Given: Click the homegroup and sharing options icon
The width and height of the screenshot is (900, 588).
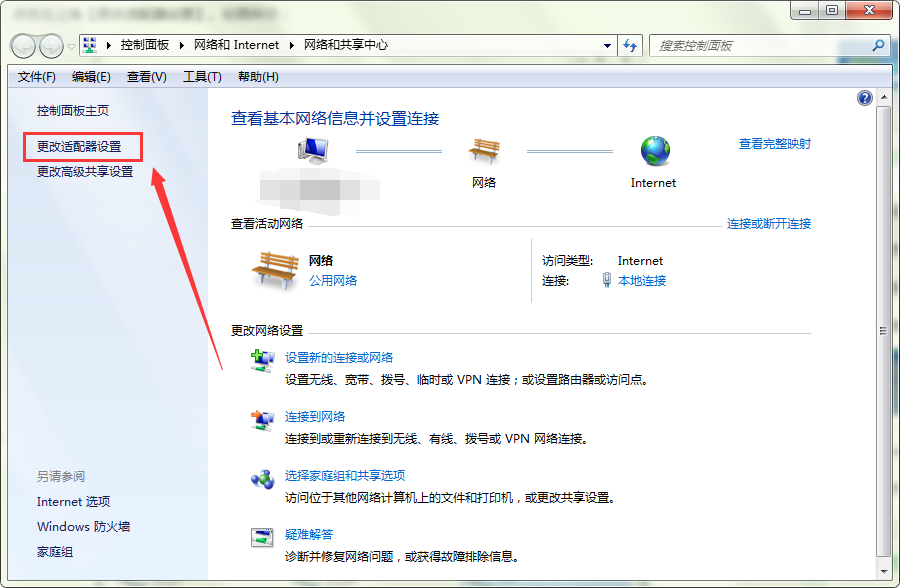Looking at the screenshot, I should coord(262,479).
